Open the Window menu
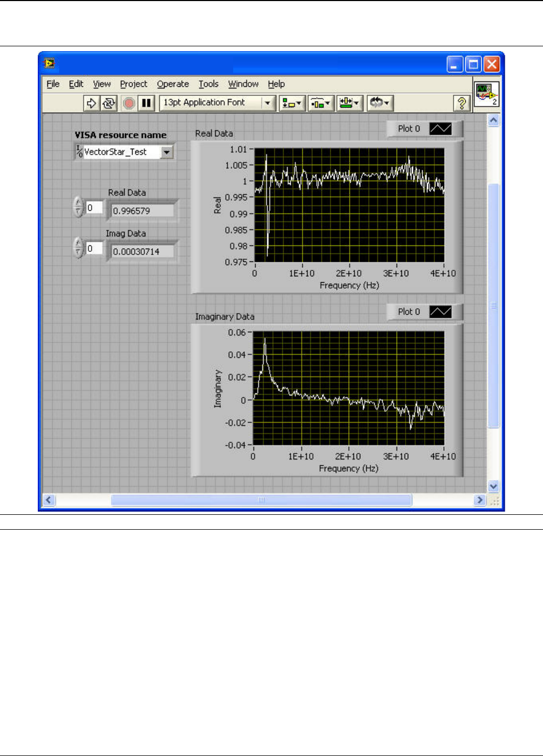This screenshot has height=756, width=543. click(243, 84)
